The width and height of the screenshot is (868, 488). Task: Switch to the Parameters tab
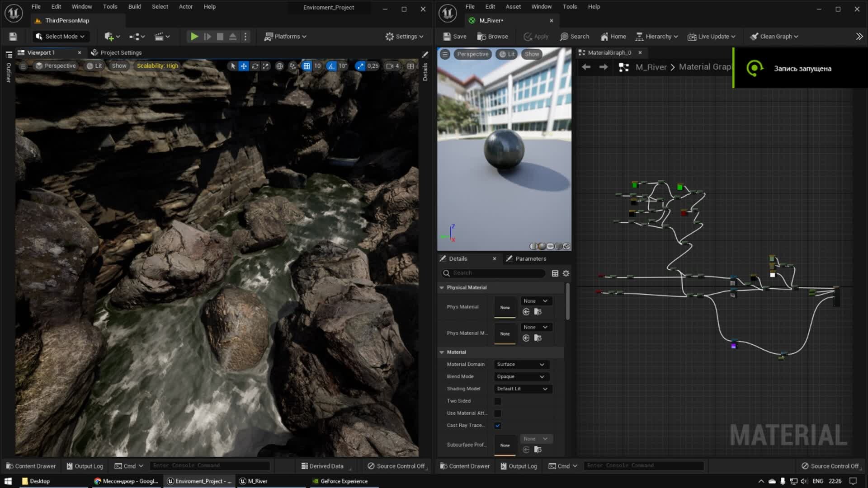point(527,258)
